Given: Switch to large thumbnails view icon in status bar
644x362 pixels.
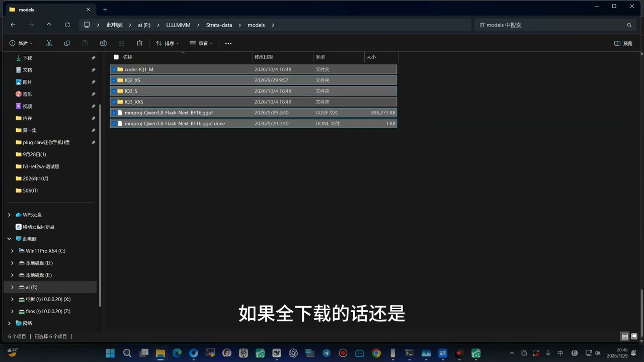Looking at the screenshot, I should (634, 336).
